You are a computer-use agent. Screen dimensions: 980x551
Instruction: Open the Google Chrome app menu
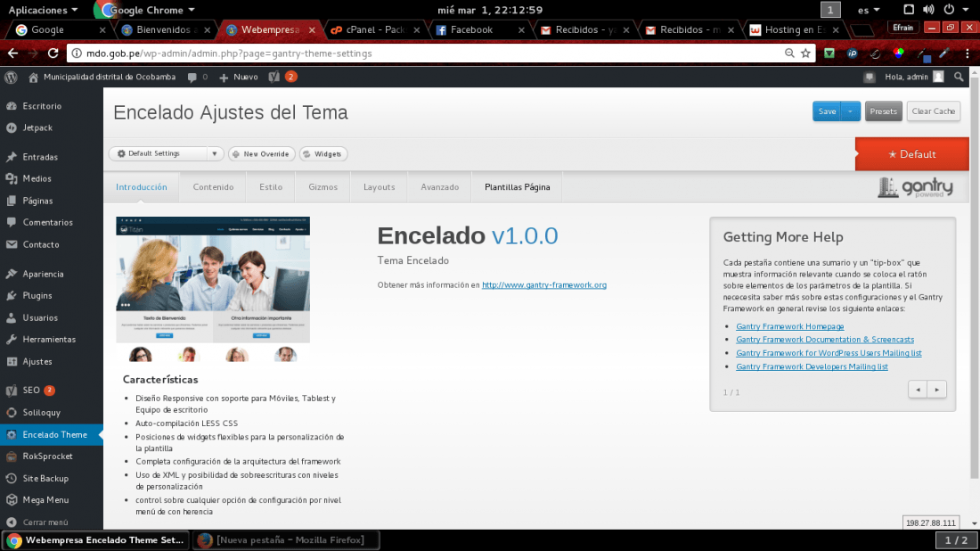coord(145,10)
